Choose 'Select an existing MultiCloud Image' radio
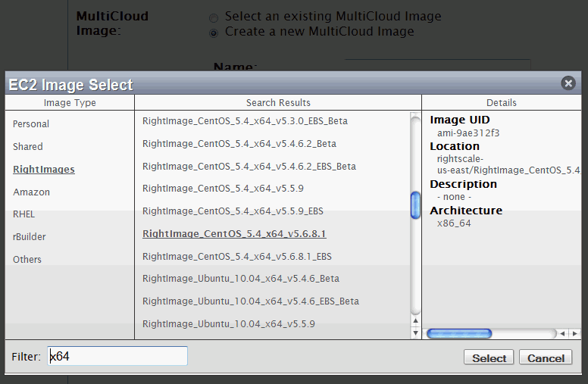This screenshot has width=588, height=384. point(214,17)
